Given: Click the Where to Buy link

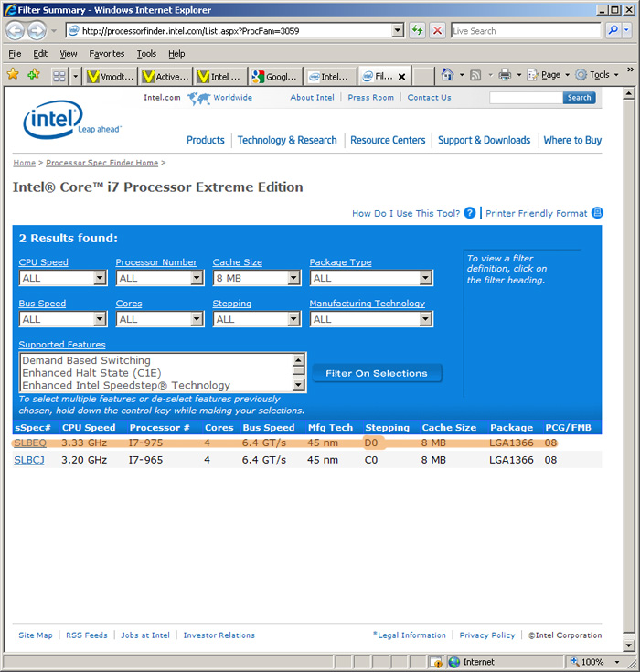Looking at the screenshot, I should coord(572,140).
